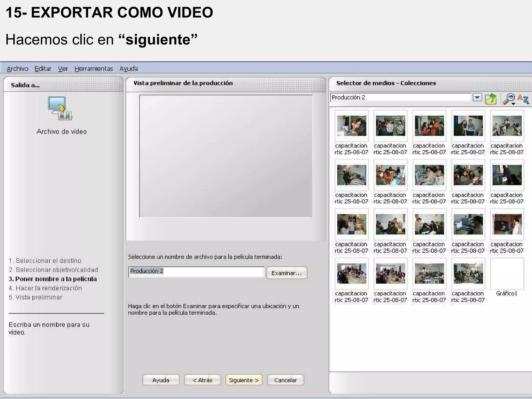Open the Ver menu
This screenshot has height=399, width=532.
click(63, 69)
